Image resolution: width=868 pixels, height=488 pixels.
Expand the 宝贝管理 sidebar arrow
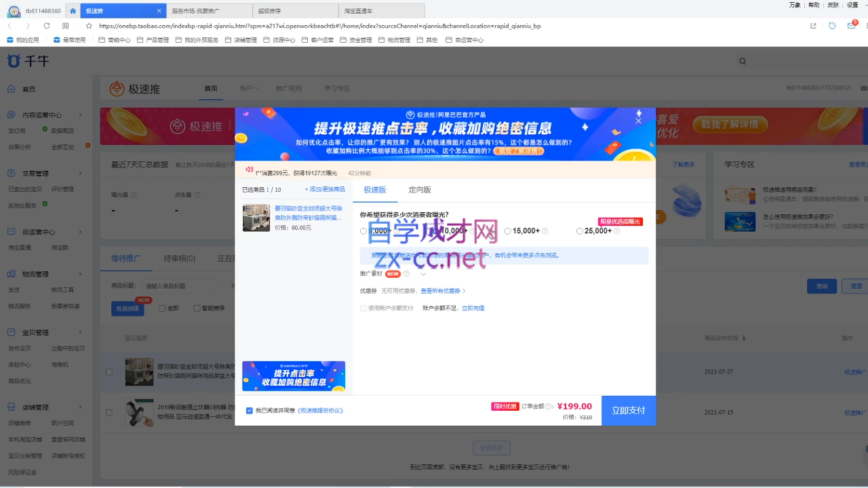[x=81, y=332]
